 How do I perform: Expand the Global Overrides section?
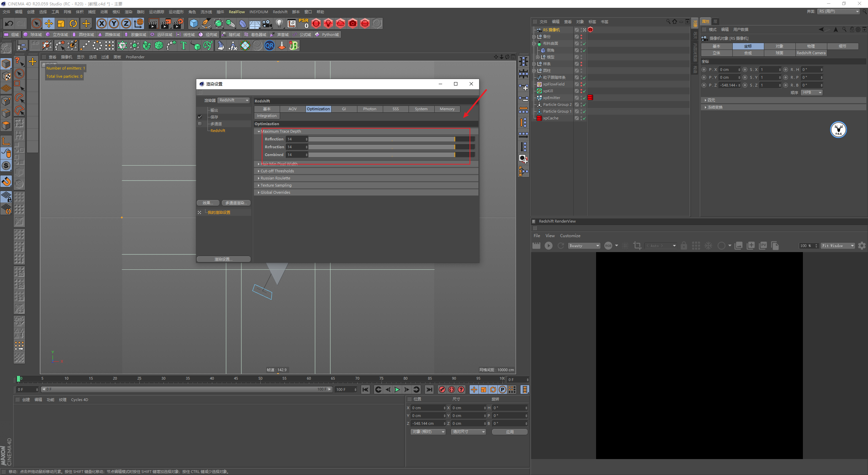(275, 192)
